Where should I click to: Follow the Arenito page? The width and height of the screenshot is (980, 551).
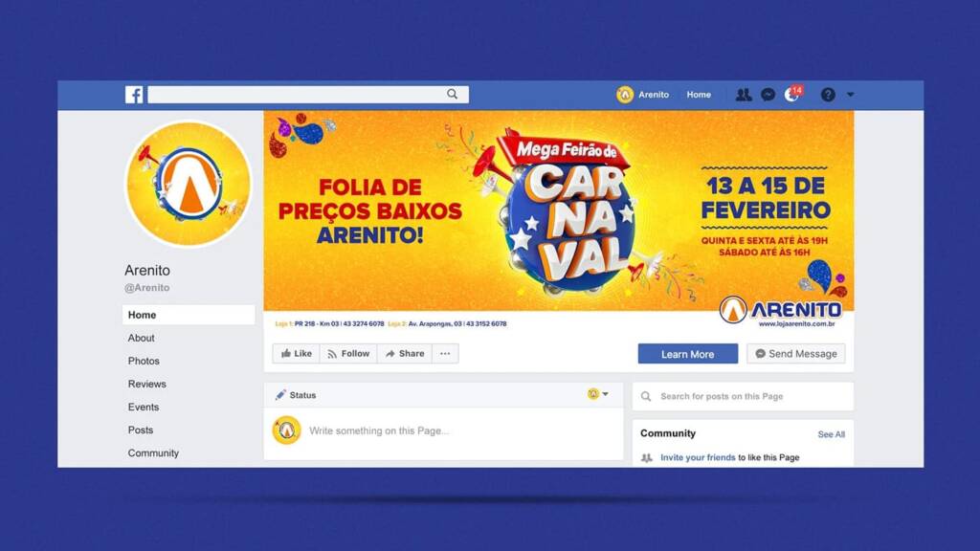(348, 354)
